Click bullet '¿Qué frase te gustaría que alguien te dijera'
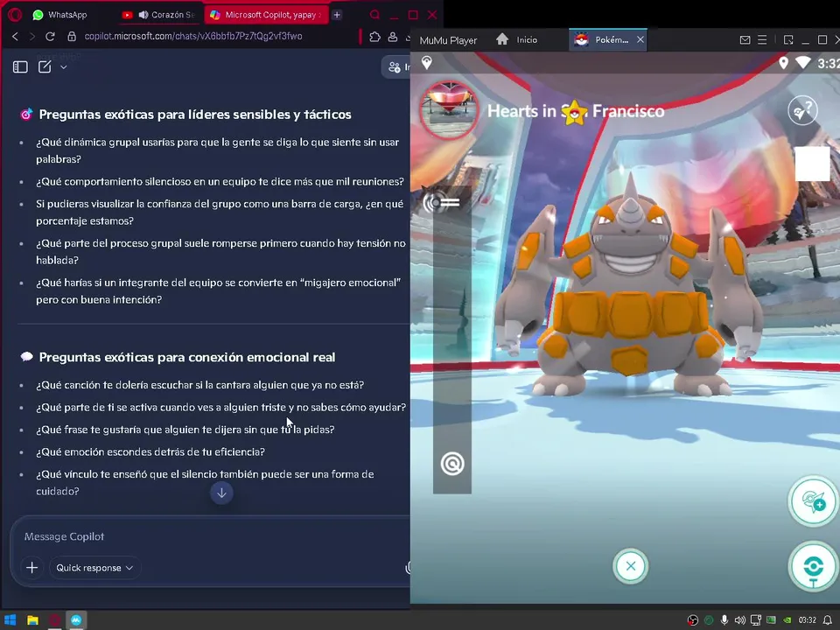 185,430
